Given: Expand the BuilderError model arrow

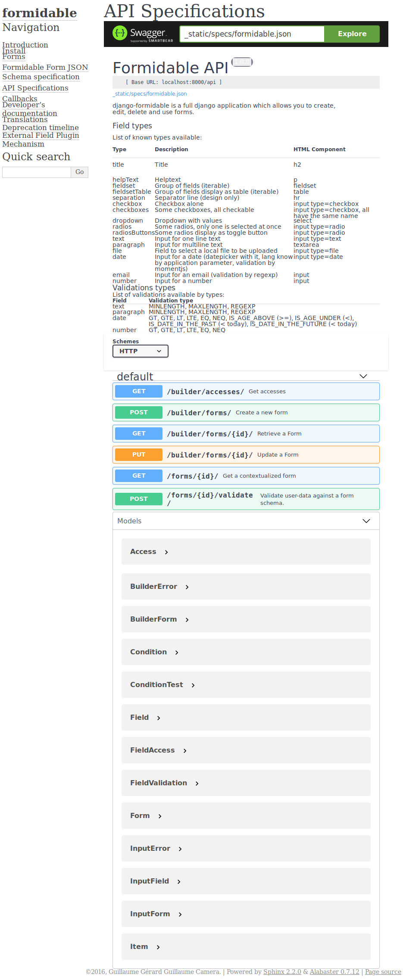Looking at the screenshot, I should tap(187, 587).
